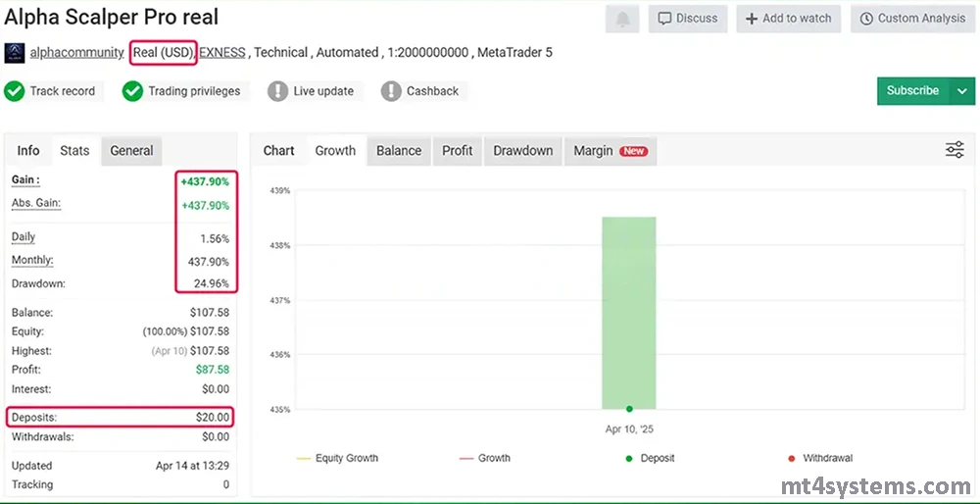Toggle Growth legend series
The width and height of the screenshot is (980, 504).
[484, 458]
